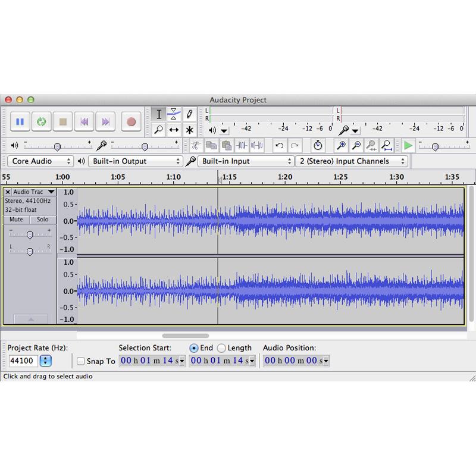Screen dimensions: 476x476
Task: Open Selection Start format dropdown arrow
Action: (x=182, y=361)
